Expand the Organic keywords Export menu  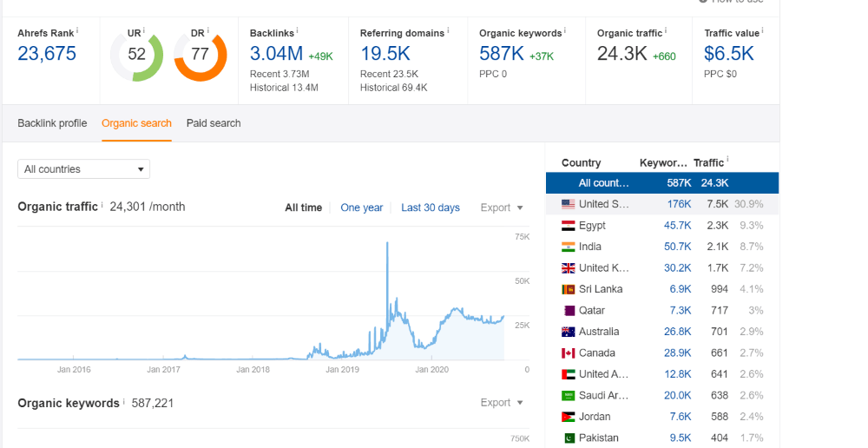point(502,403)
